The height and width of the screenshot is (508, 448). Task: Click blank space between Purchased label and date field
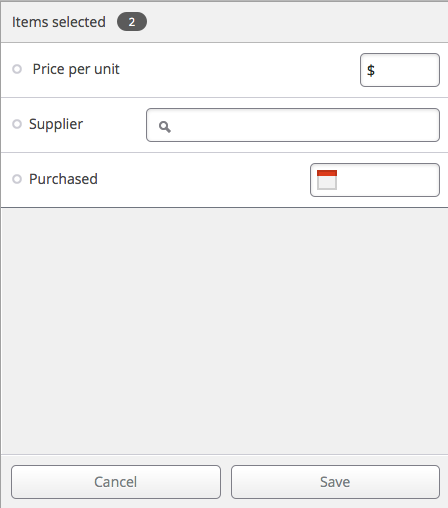(x=204, y=180)
